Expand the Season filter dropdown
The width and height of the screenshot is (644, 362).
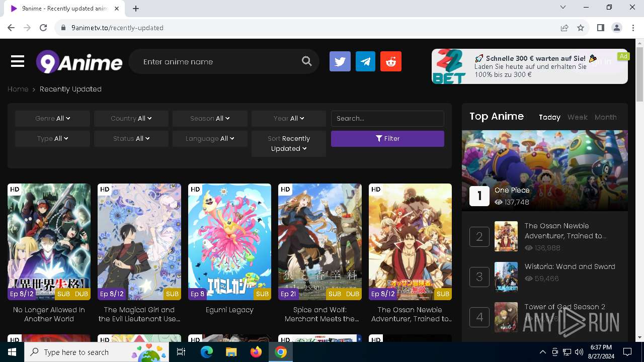210,119
